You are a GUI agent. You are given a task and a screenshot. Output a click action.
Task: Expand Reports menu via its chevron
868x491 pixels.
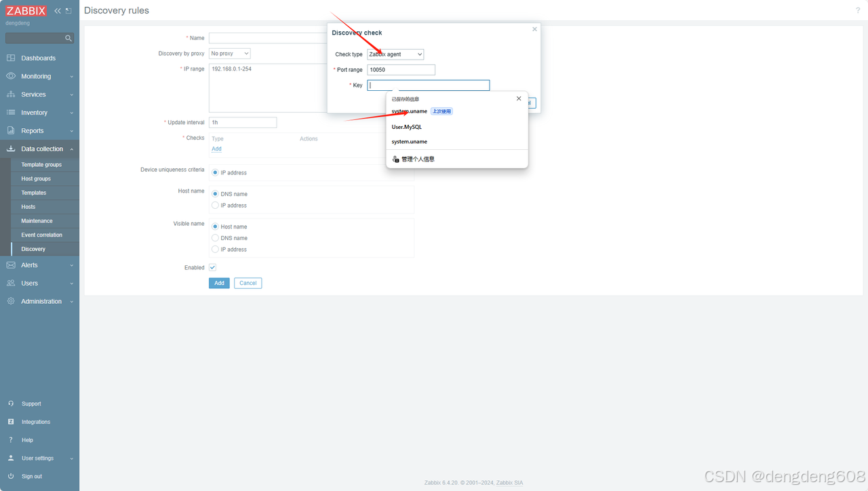(x=72, y=131)
